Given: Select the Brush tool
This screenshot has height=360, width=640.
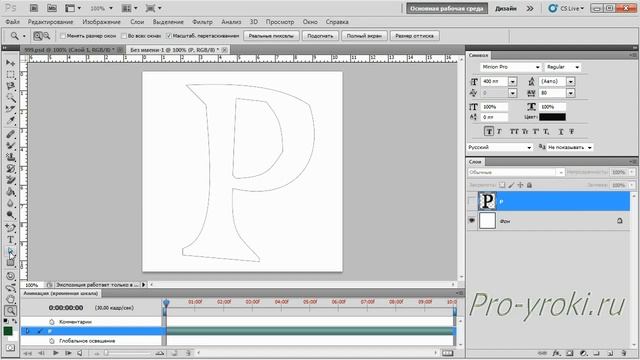Looking at the screenshot, I should [11, 146].
